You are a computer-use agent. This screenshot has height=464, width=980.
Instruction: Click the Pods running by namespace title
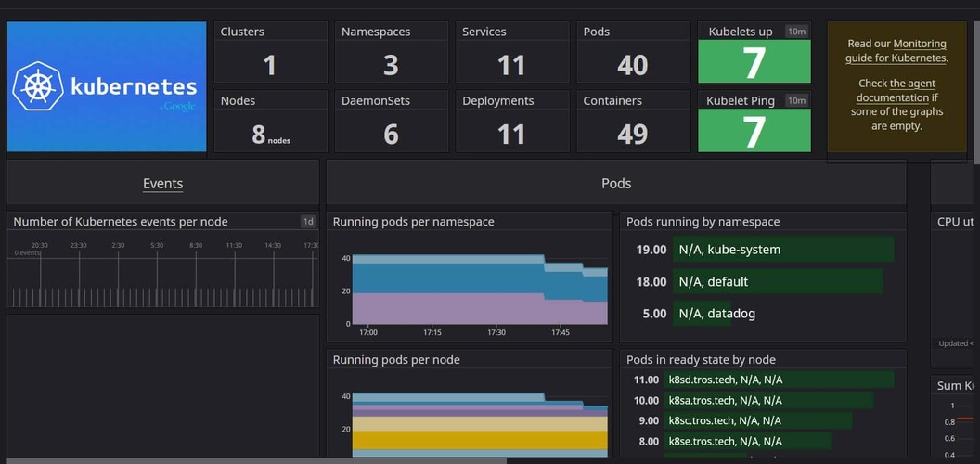[x=703, y=222]
